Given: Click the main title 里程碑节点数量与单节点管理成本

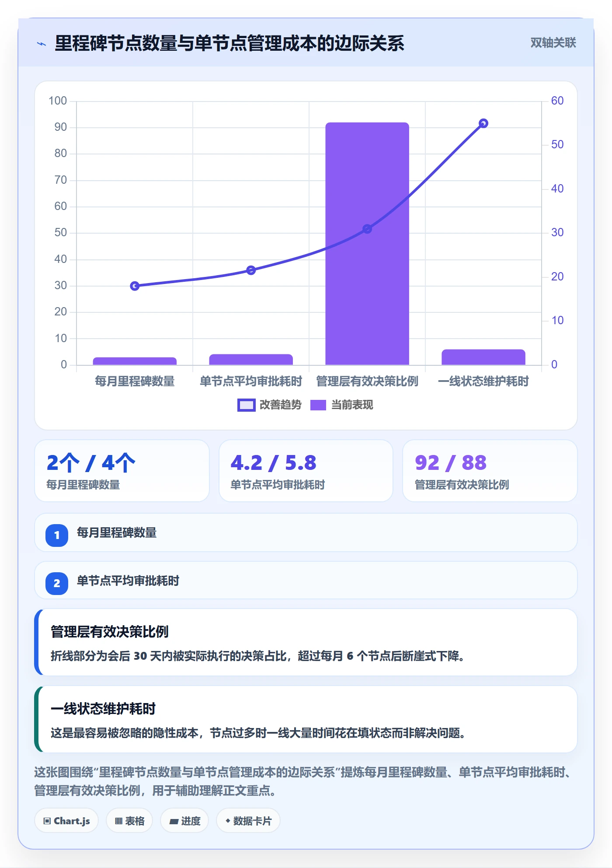Looking at the screenshot, I should (229, 43).
